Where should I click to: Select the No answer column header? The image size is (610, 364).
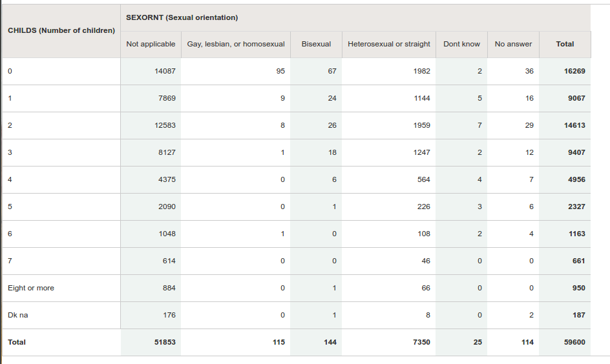coord(513,44)
